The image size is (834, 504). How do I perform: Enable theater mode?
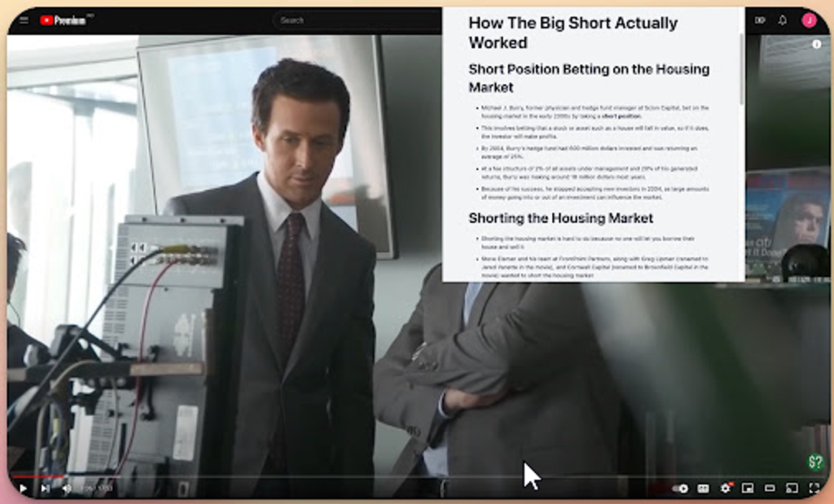(x=769, y=488)
